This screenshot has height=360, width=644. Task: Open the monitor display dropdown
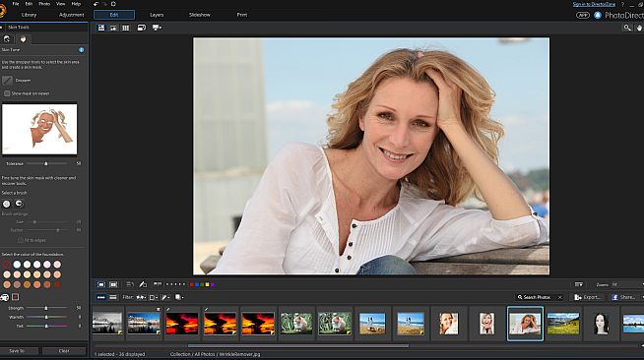pyautogui.click(x=157, y=28)
